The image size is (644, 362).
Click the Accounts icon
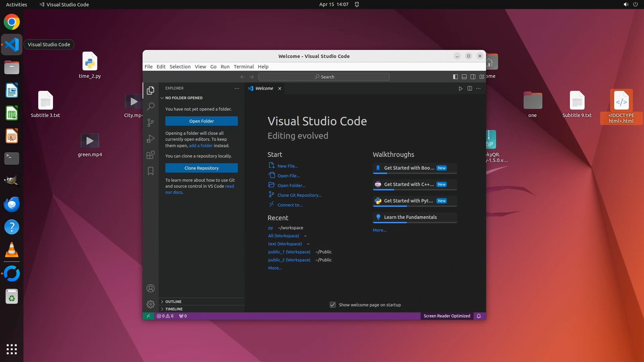click(x=151, y=288)
